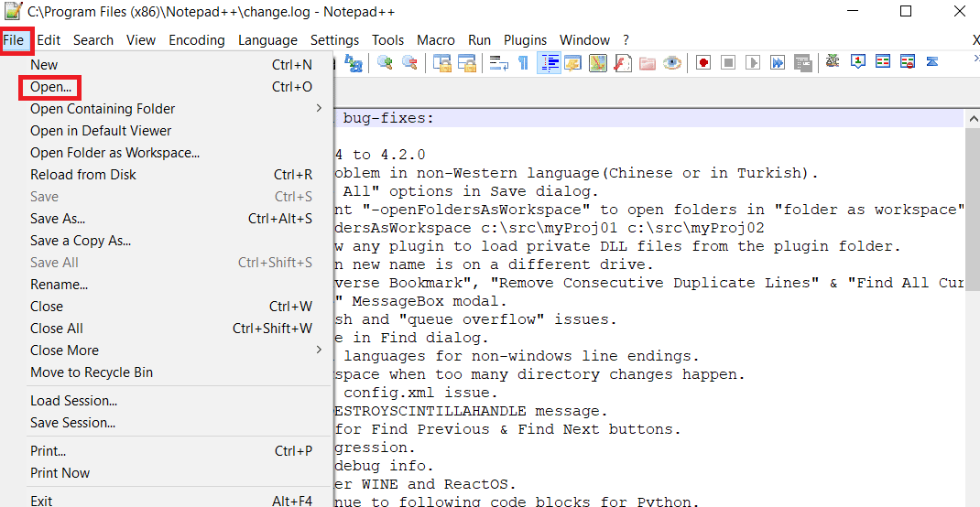Image resolution: width=980 pixels, height=507 pixels.
Task: Toggle synchronize horizontal scrolling icon
Action: 467,62
